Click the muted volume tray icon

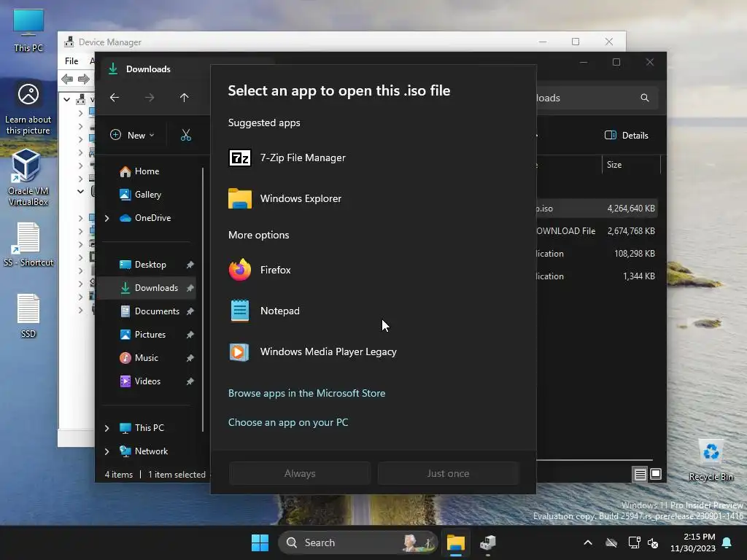click(x=653, y=542)
